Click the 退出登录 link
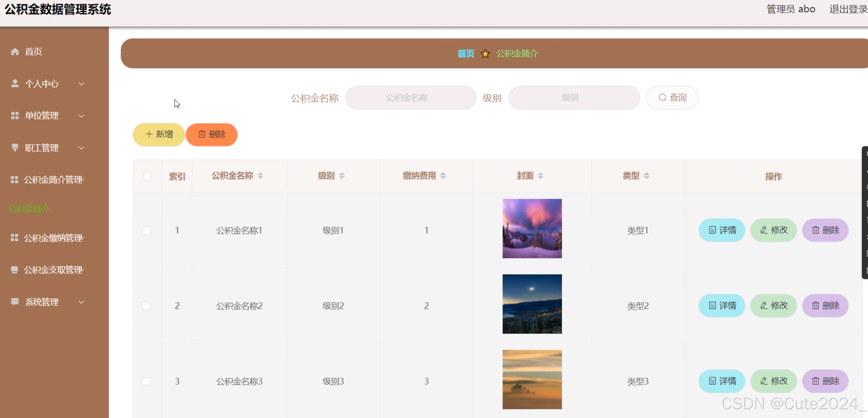This screenshot has width=868, height=418. tap(848, 9)
